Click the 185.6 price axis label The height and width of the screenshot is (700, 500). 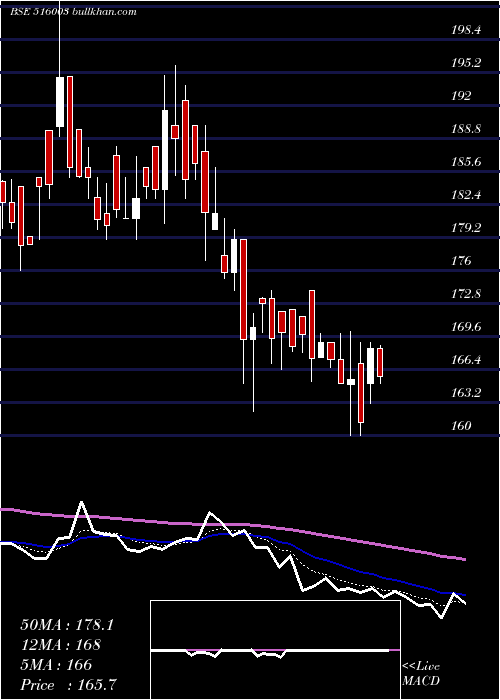click(466, 162)
